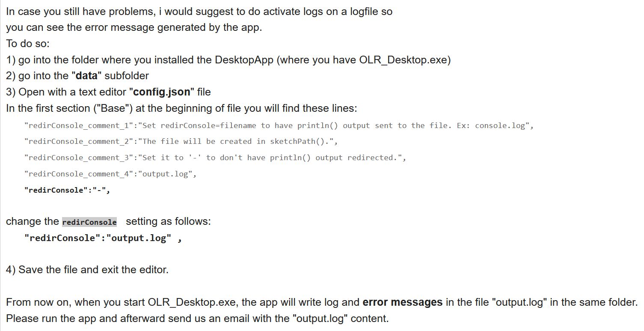Click "Please run the app" sentence
The height and width of the screenshot is (331, 644).
pyautogui.click(x=197, y=319)
